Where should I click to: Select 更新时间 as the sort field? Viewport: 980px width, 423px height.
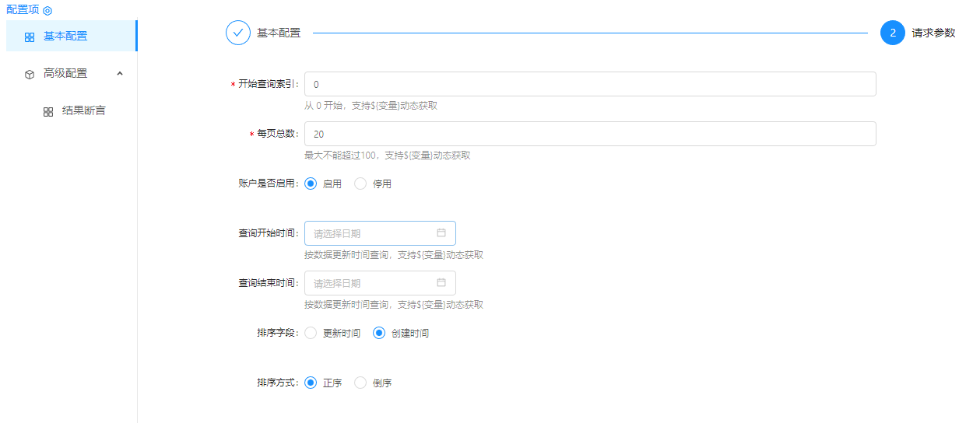pyautogui.click(x=311, y=333)
